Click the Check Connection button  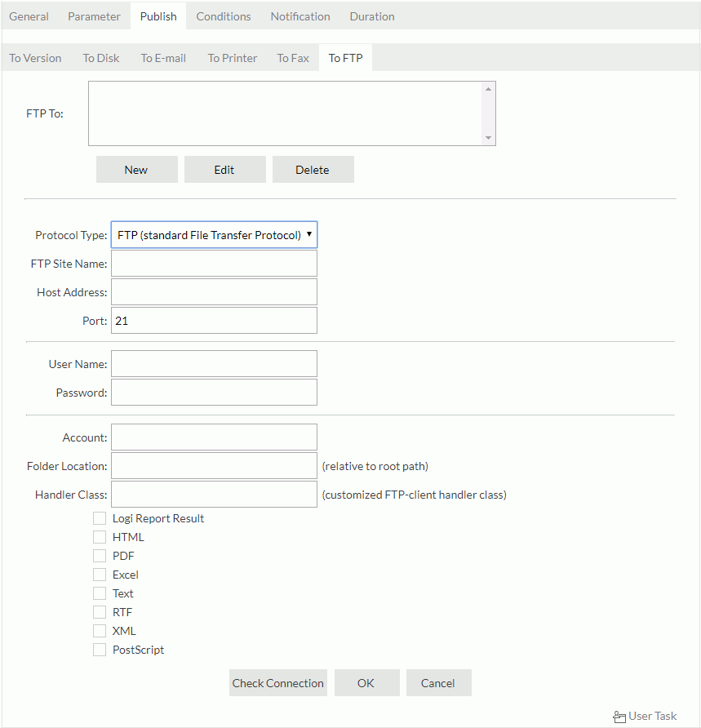[277, 682]
